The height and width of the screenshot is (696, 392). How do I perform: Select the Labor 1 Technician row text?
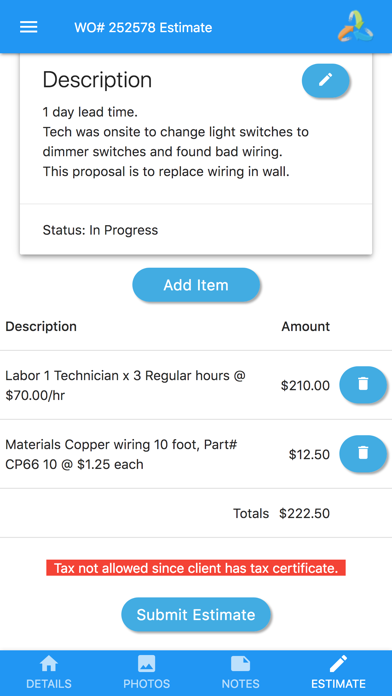[125, 385]
